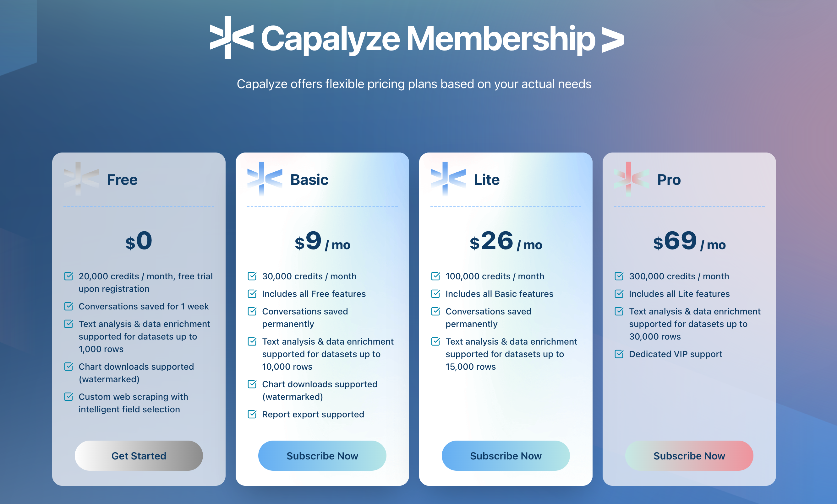Screen dimensions: 837x504
Task: Select the Basic plan asterisk icon
Action: point(264,179)
